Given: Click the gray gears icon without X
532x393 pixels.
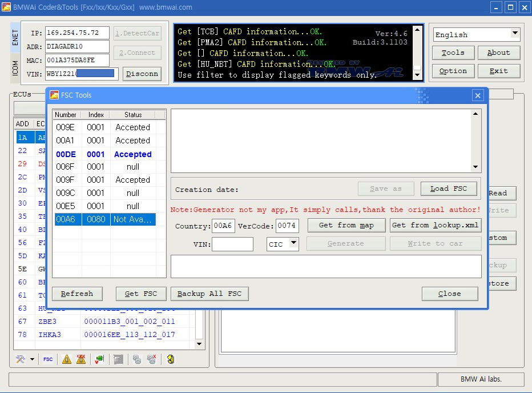Looking at the screenshot, I should pos(137,359).
